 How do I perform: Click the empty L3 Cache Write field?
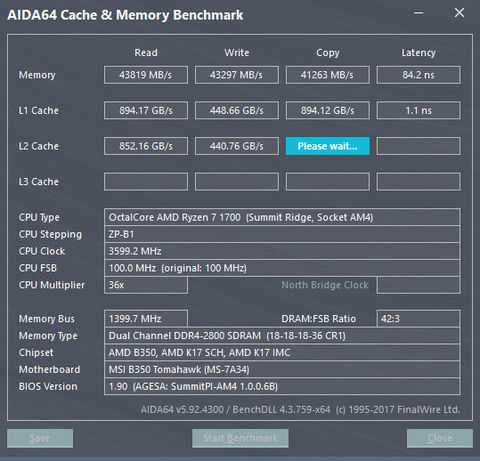point(237,182)
